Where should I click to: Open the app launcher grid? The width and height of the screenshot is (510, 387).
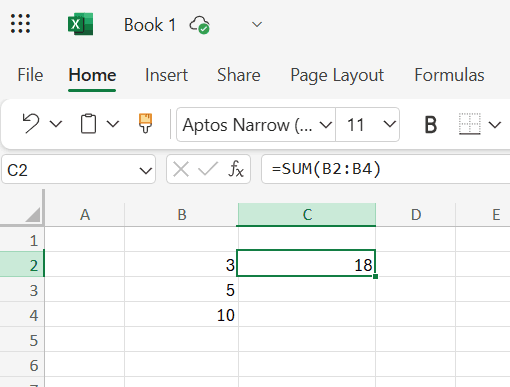point(20,24)
